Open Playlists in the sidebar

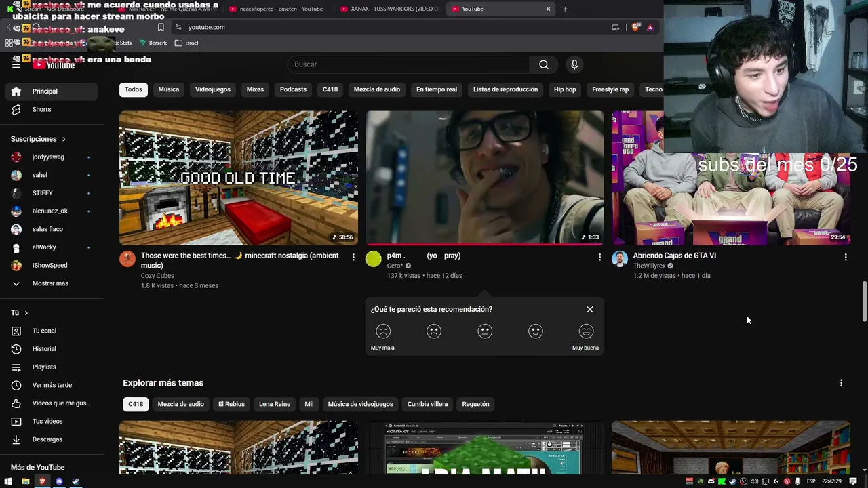coord(52,367)
